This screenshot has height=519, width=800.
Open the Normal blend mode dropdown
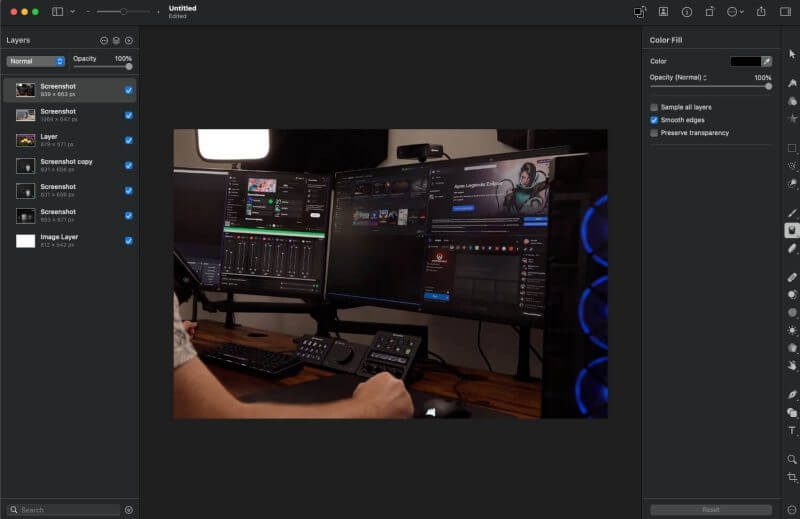click(35, 61)
